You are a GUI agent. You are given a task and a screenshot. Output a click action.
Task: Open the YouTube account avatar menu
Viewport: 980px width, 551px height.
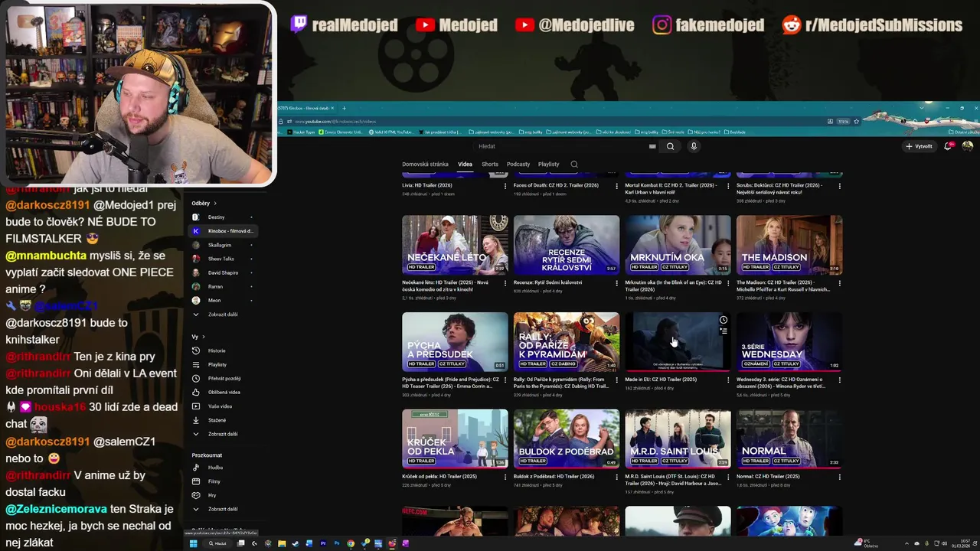pyautogui.click(x=968, y=146)
